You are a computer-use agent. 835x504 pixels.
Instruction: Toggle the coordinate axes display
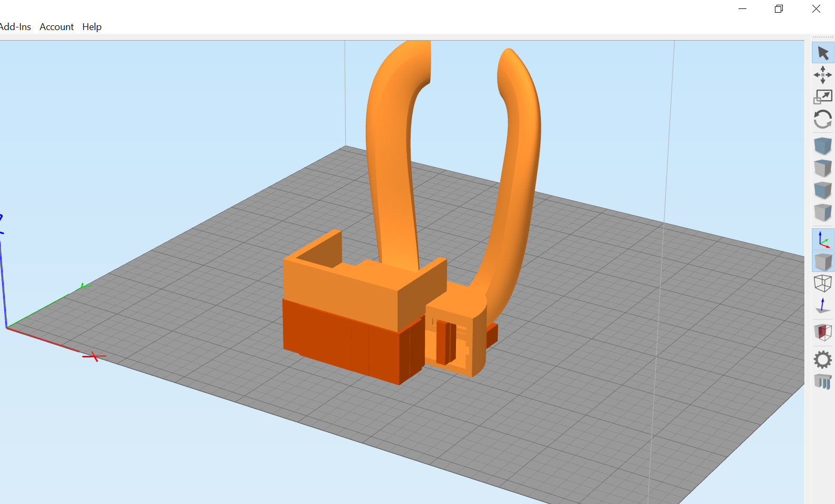[823, 239]
